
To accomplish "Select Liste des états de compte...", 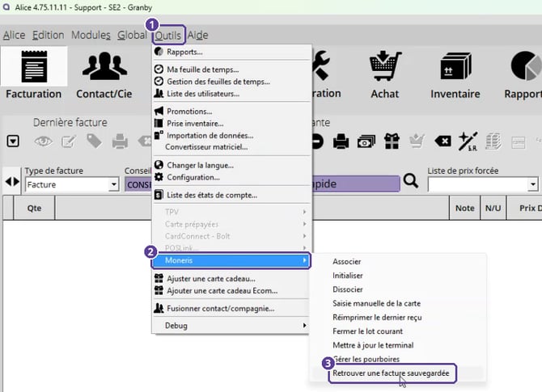I will click(231, 195).
